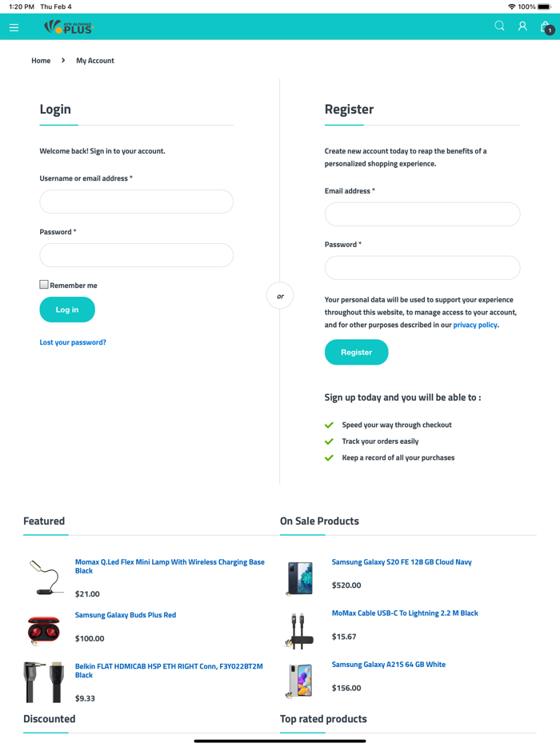Open Lost your password link
Screen dimensions: 560x747
pyautogui.click(x=73, y=342)
